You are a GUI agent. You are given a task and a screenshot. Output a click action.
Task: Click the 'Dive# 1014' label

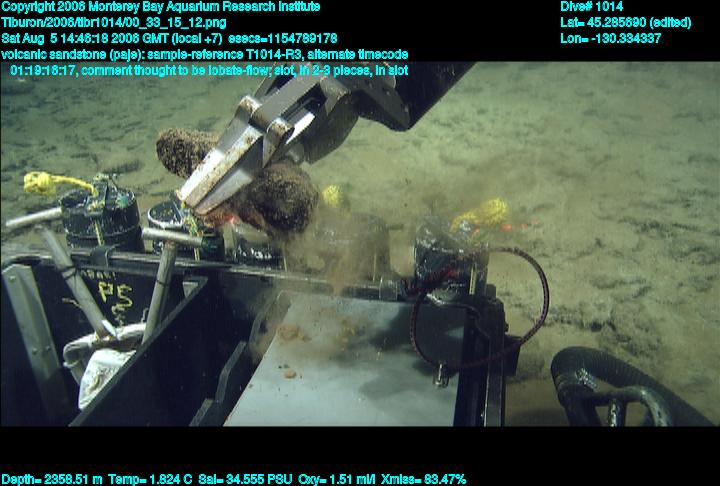(x=591, y=7)
